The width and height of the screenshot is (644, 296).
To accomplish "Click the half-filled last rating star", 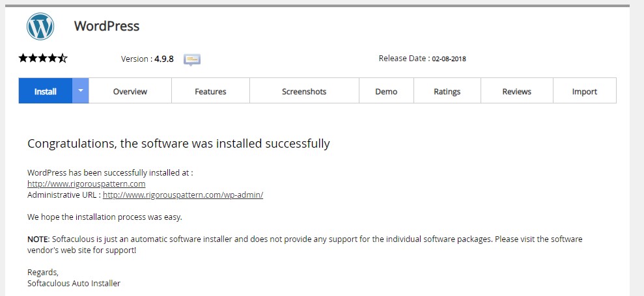I will 63,58.
